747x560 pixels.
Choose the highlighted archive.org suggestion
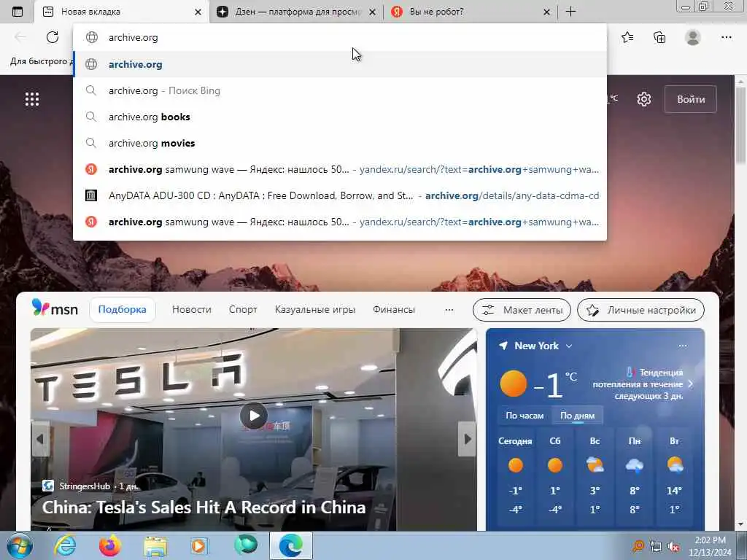[x=340, y=64]
